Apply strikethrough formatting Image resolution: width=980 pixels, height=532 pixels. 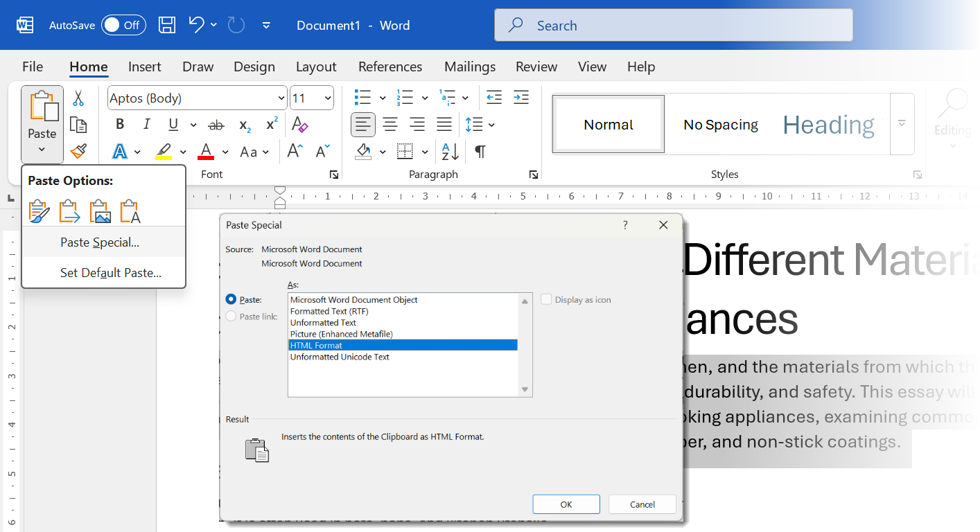[x=216, y=125]
